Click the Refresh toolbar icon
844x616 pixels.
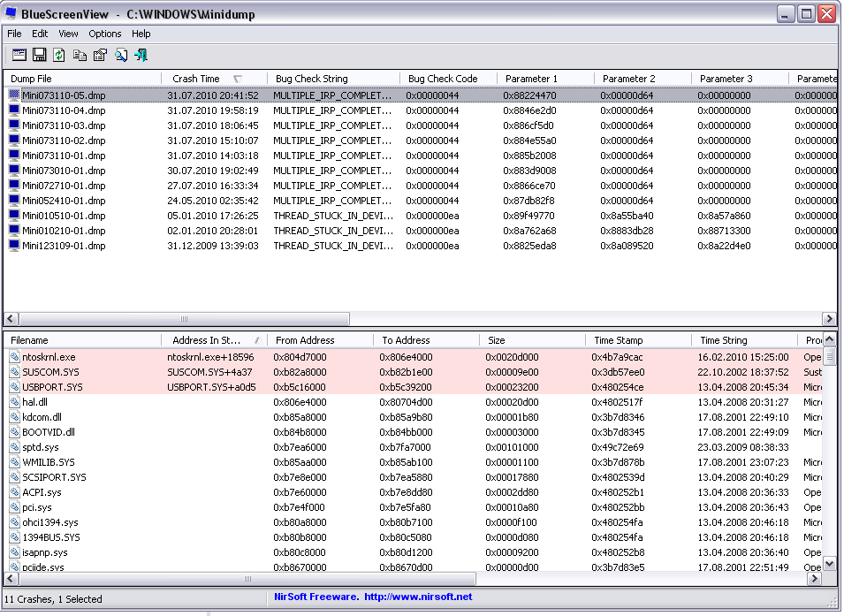pyautogui.click(x=59, y=55)
